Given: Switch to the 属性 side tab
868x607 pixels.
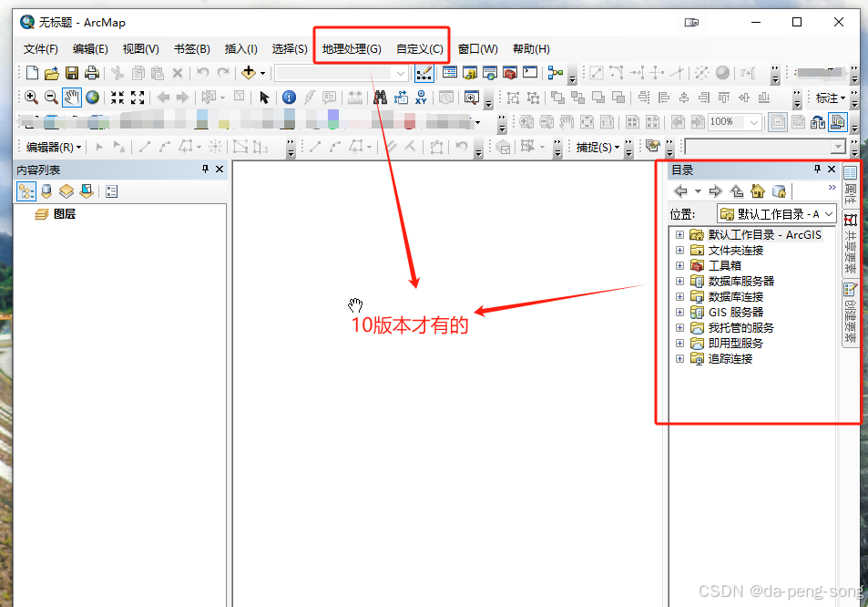Looking at the screenshot, I should coord(851,186).
